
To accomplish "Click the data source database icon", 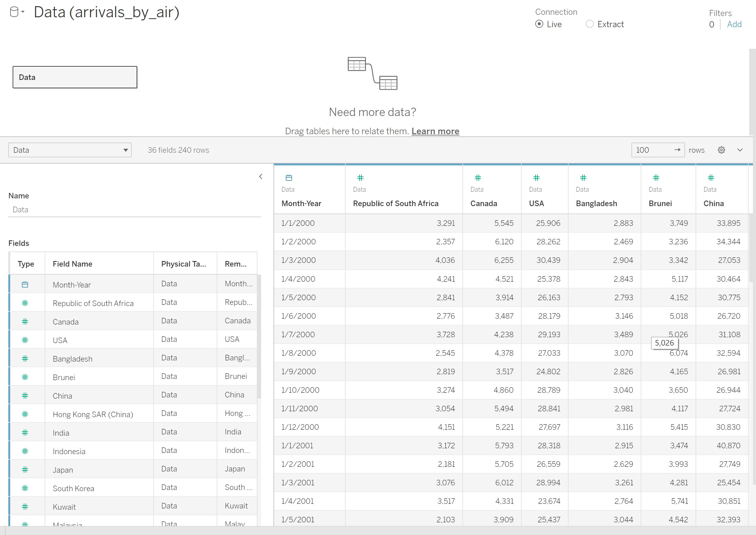I will tap(14, 12).
